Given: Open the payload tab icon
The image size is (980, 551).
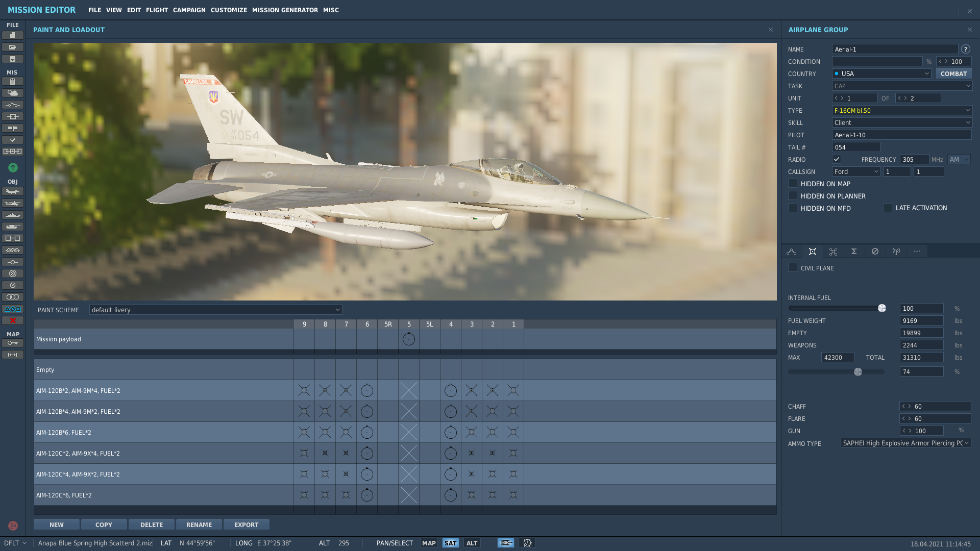Looking at the screenshot, I should point(813,251).
